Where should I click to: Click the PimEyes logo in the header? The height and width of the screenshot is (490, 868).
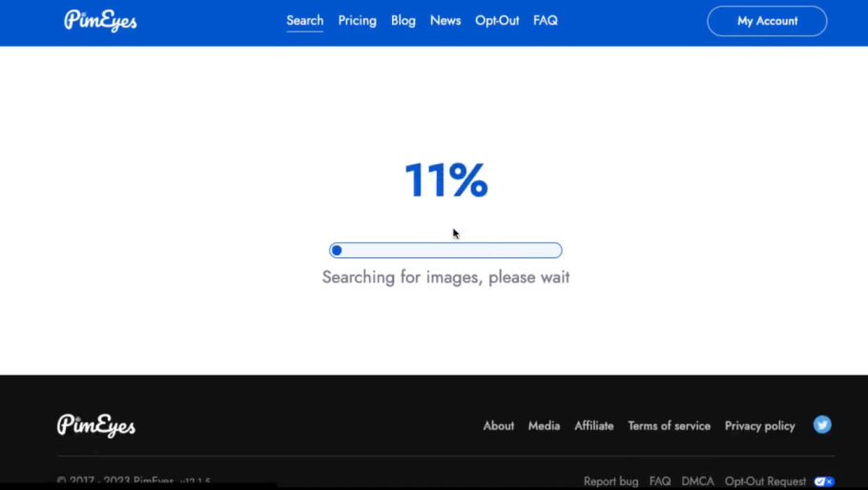[x=100, y=20]
